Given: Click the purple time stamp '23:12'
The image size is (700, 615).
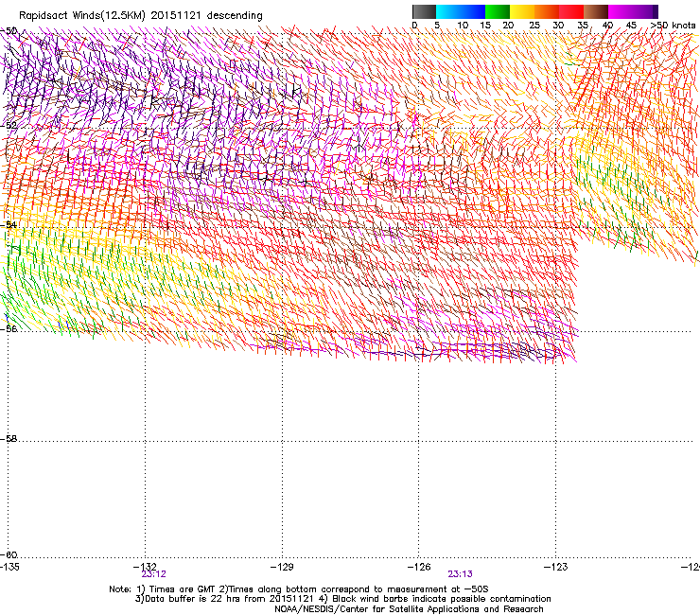Looking at the screenshot, I should click(153, 574).
